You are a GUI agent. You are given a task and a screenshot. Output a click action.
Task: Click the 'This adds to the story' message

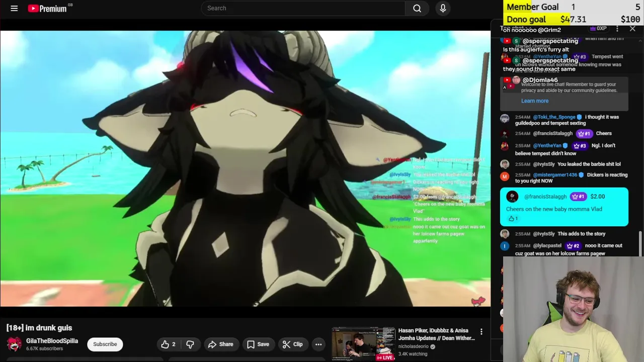581,234
